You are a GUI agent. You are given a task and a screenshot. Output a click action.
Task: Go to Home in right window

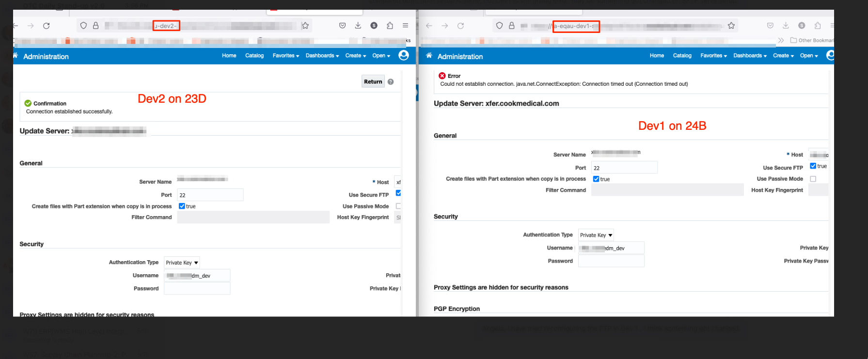coord(657,56)
